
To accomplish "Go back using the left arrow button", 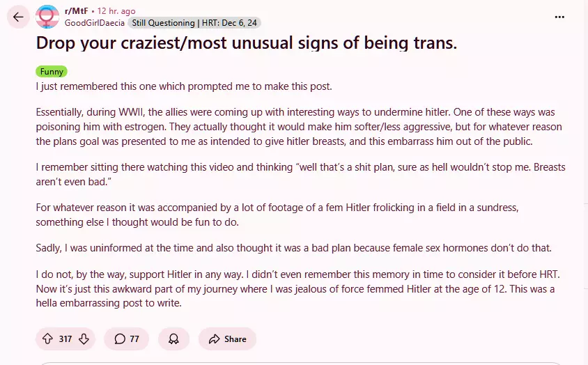I will coord(18,17).
